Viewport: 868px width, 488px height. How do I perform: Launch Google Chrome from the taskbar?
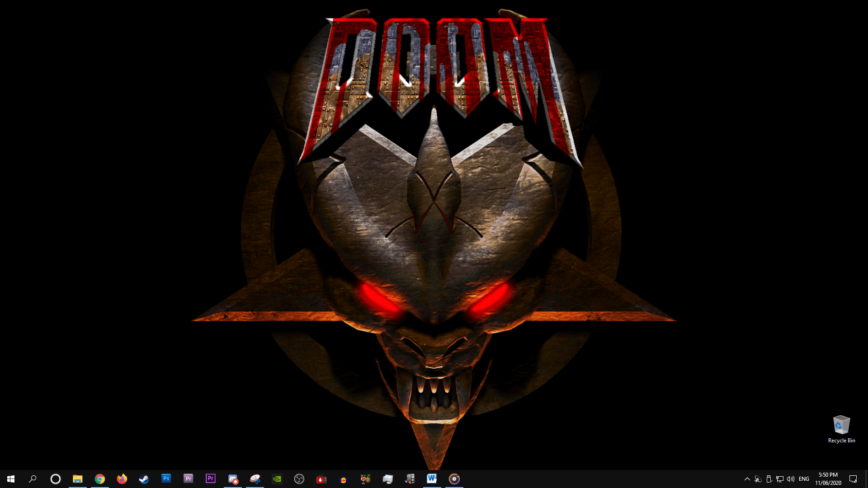(100, 479)
